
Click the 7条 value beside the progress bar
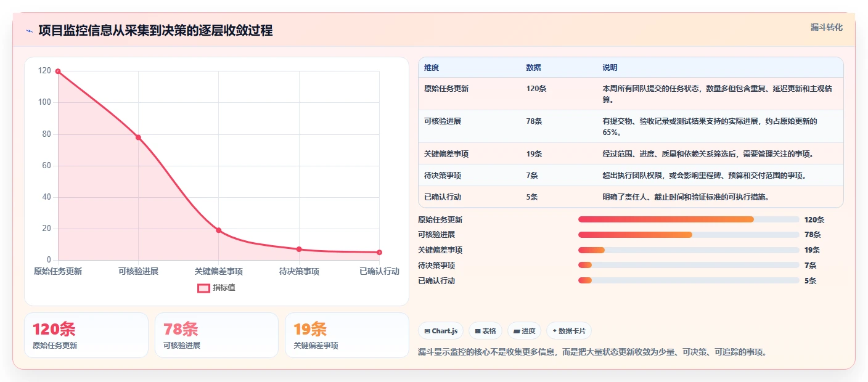click(811, 265)
